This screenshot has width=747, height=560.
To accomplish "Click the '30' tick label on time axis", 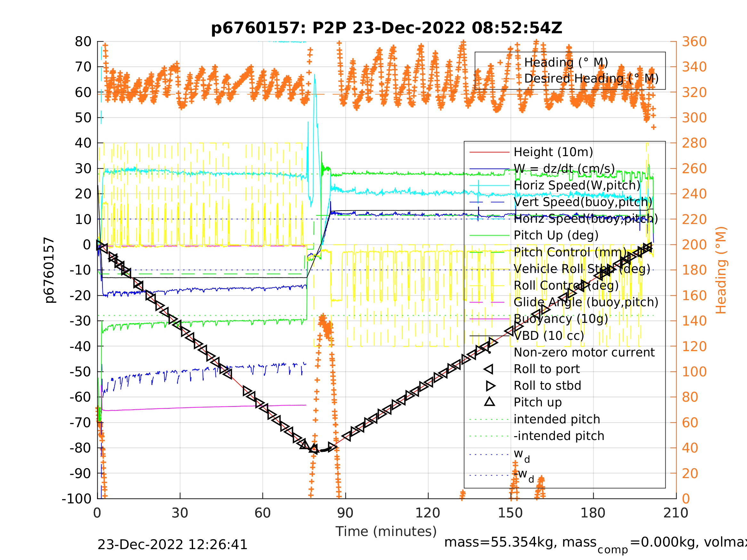I will 180,513.
